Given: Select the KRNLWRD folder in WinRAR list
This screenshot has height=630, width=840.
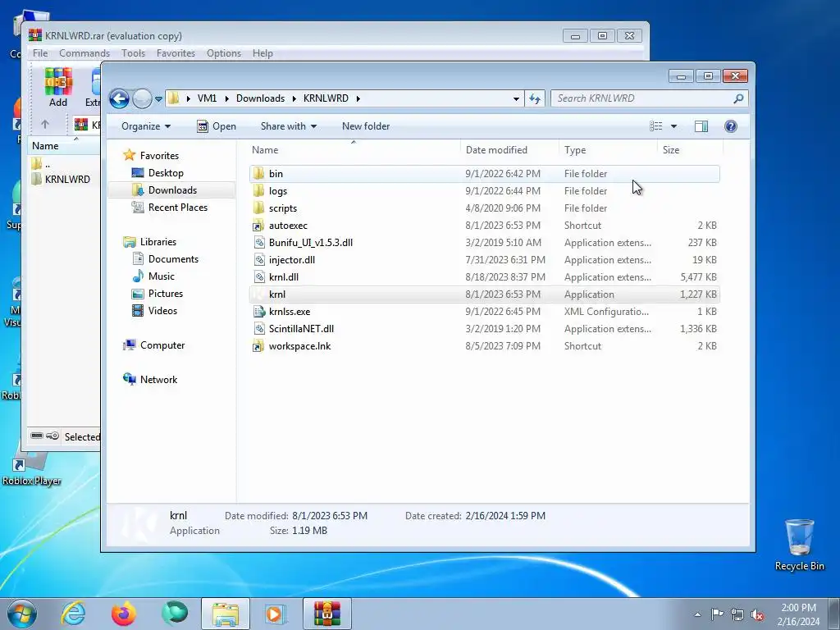Looking at the screenshot, I should [x=61, y=179].
